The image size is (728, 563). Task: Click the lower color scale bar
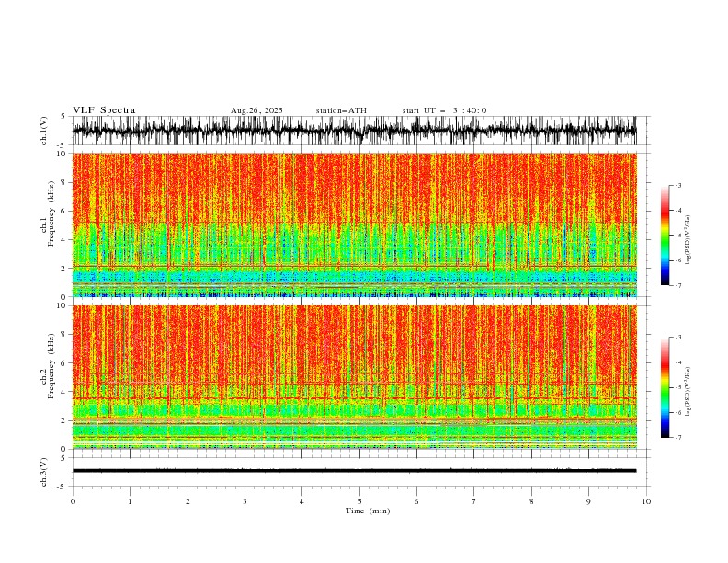665,387
